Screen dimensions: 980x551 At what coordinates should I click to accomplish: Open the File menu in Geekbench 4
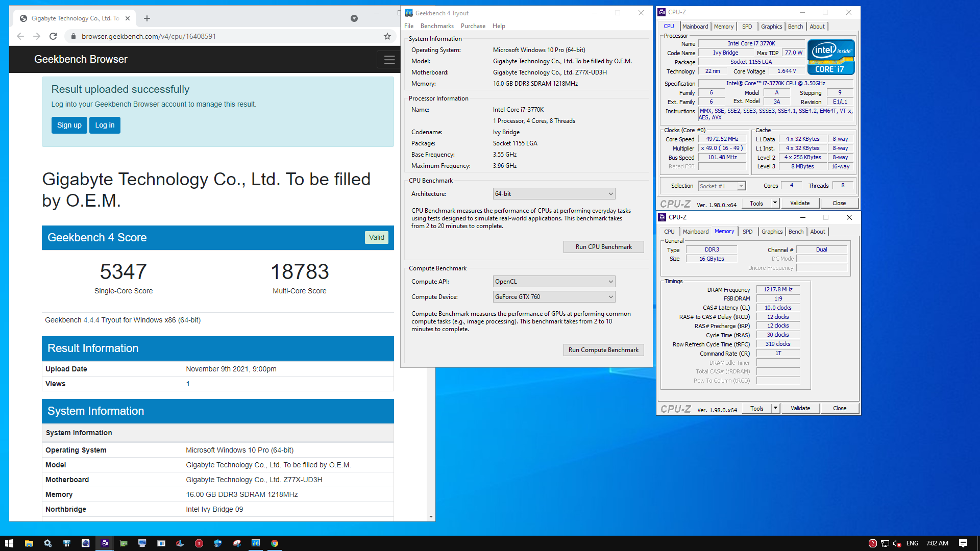(x=409, y=26)
